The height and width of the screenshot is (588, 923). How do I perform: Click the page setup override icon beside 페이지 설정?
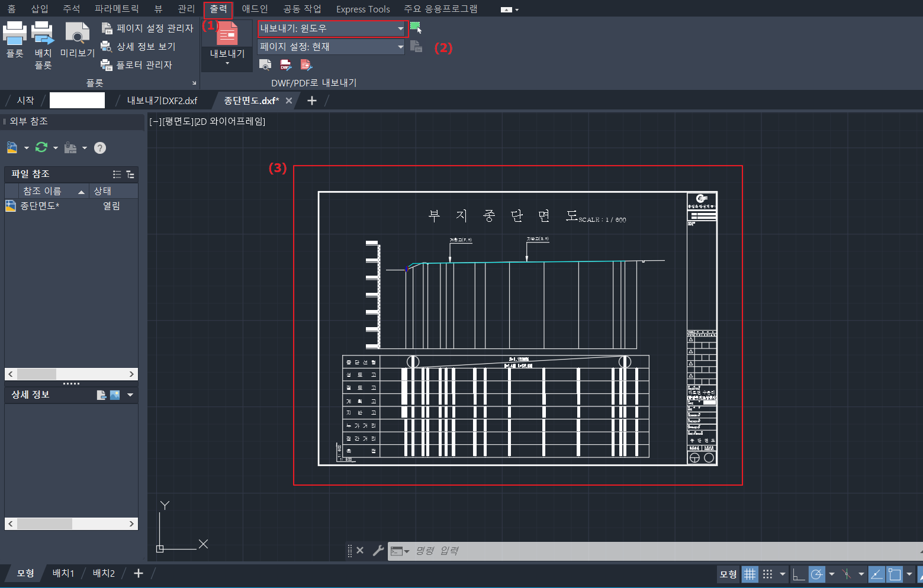[x=416, y=46]
